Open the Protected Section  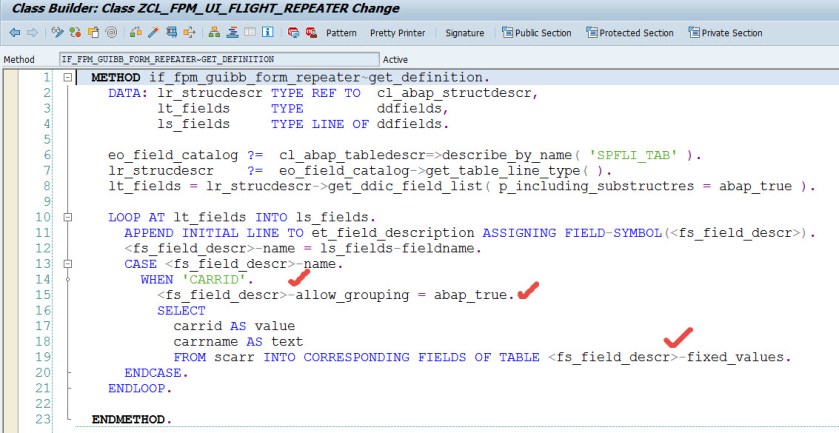coord(630,33)
